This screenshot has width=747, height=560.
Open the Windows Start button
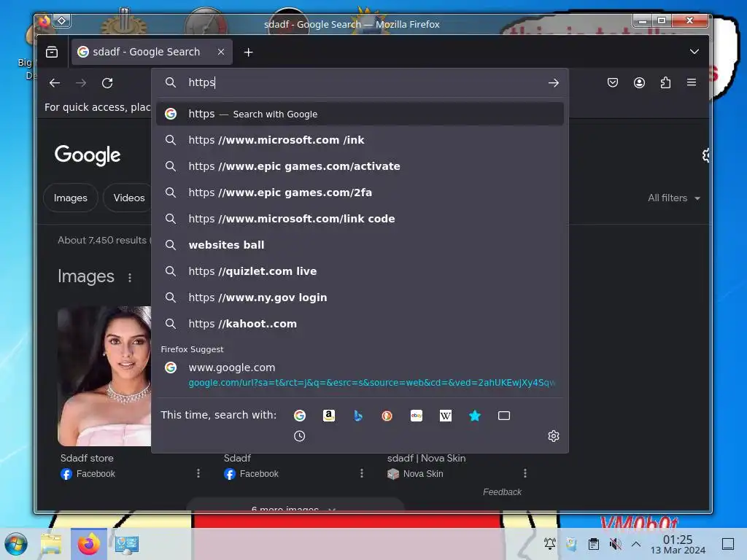16,544
